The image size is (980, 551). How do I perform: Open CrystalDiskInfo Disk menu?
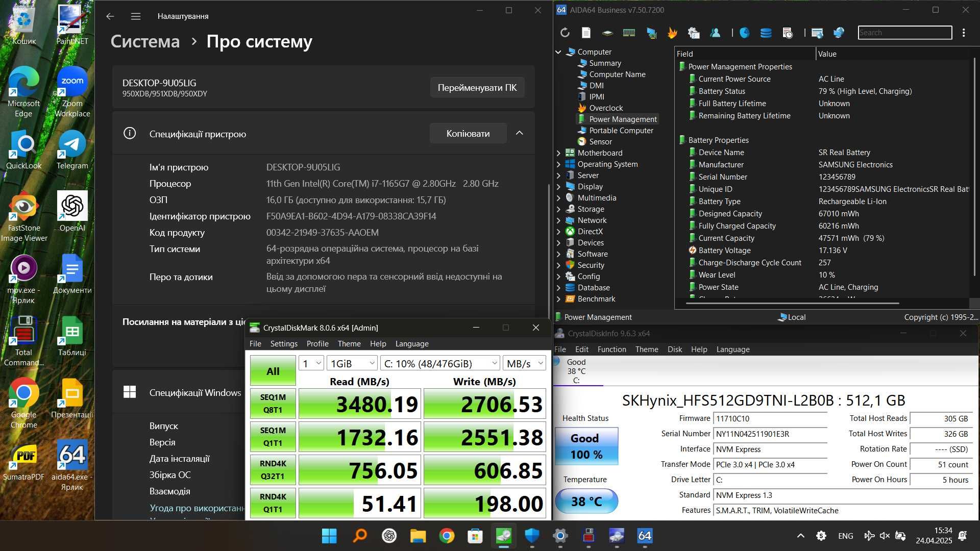click(675, 349)
